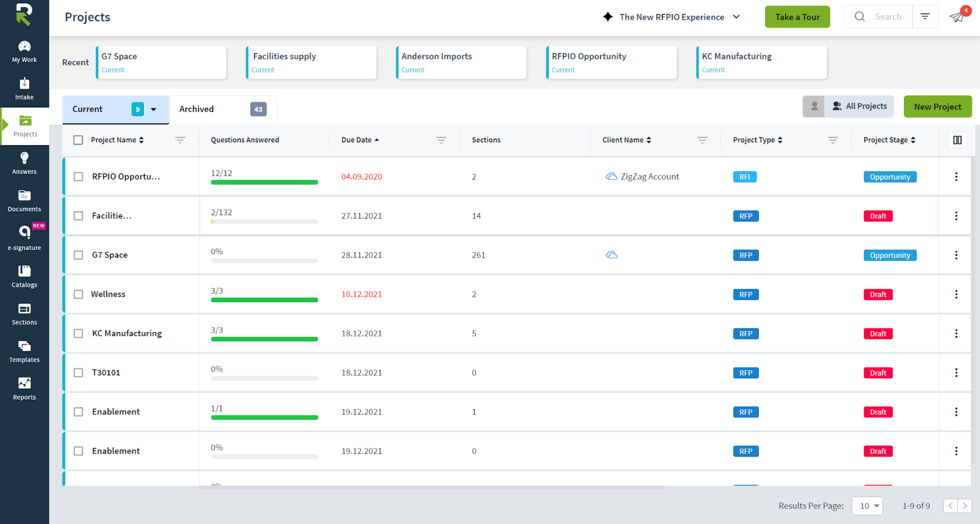Click the Take a Tour button
The height and width of the screenshot is (524, 980).
(x=797, y=17)
